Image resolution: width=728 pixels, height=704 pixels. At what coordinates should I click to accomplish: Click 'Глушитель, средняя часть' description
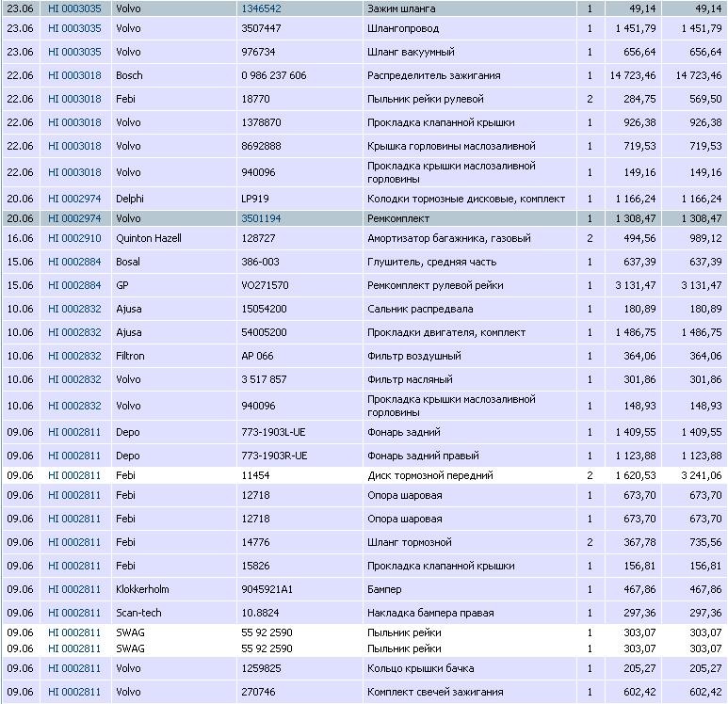(431, 262)
